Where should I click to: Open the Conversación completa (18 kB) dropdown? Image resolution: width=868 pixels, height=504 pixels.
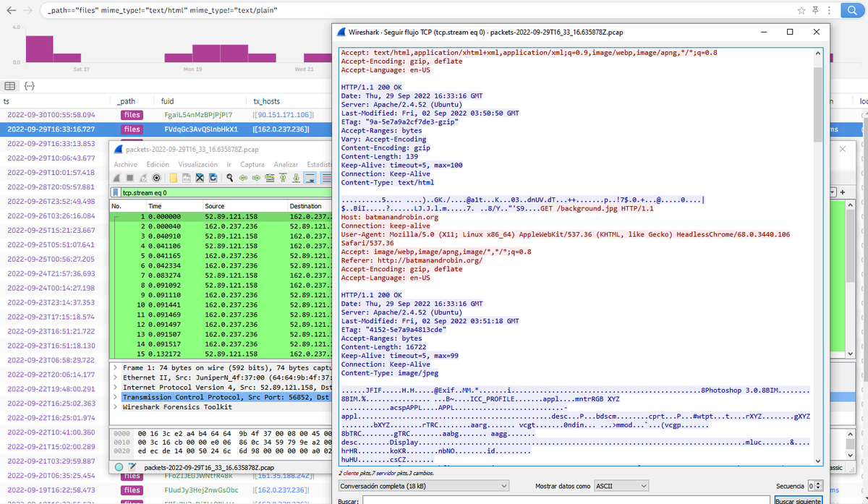pyautogui.click(x=423, y=486)
